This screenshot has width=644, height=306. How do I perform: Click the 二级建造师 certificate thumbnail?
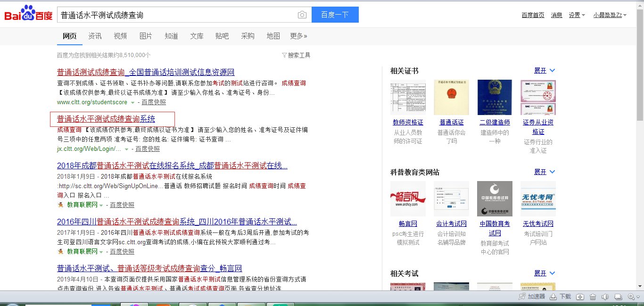pos(495,97)
